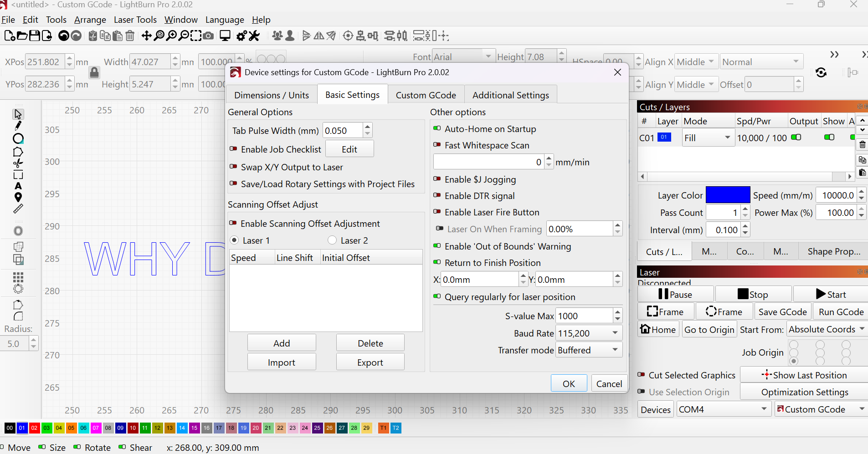The height and width of the screenshot is (454, 868).
Task: Click the Home icon button in Laser panel
Action: pos(658,329)
